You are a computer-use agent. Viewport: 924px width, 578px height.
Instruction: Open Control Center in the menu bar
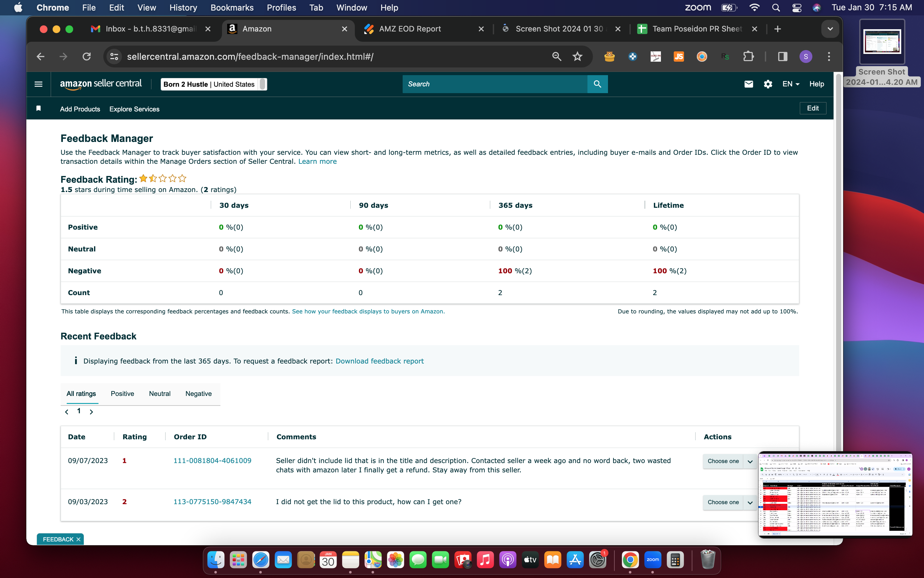[x=797, y=8]
